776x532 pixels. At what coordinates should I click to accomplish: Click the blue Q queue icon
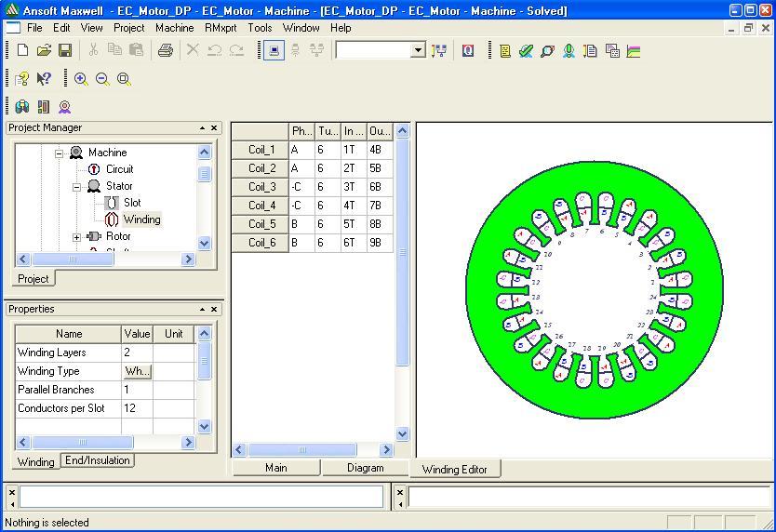(468, 50)
